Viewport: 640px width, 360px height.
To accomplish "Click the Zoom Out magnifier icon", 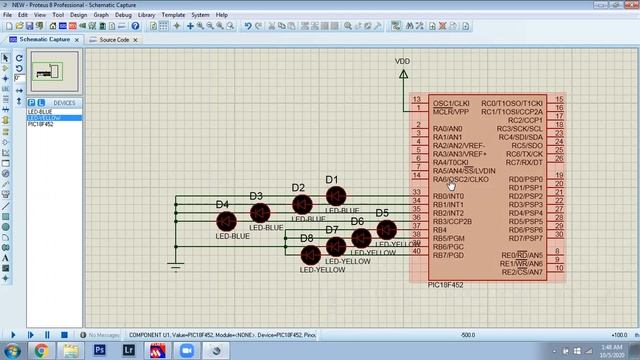I will click(210, 26).
